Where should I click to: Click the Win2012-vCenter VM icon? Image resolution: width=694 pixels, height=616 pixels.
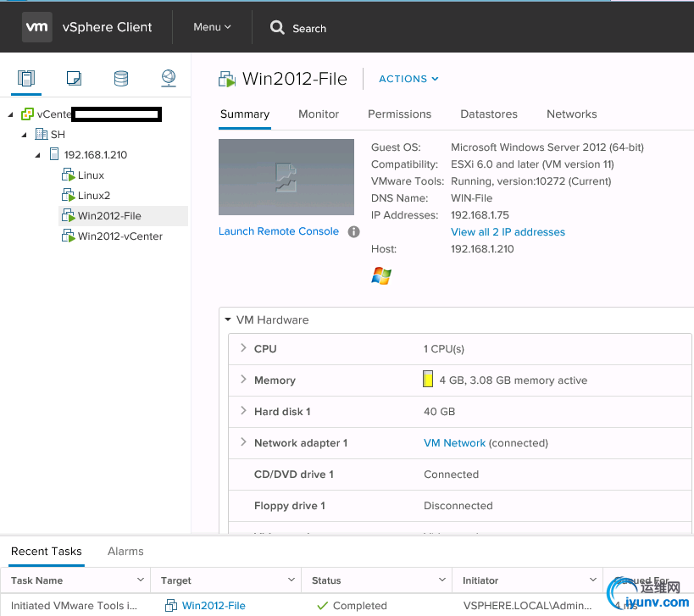point(68,236)
